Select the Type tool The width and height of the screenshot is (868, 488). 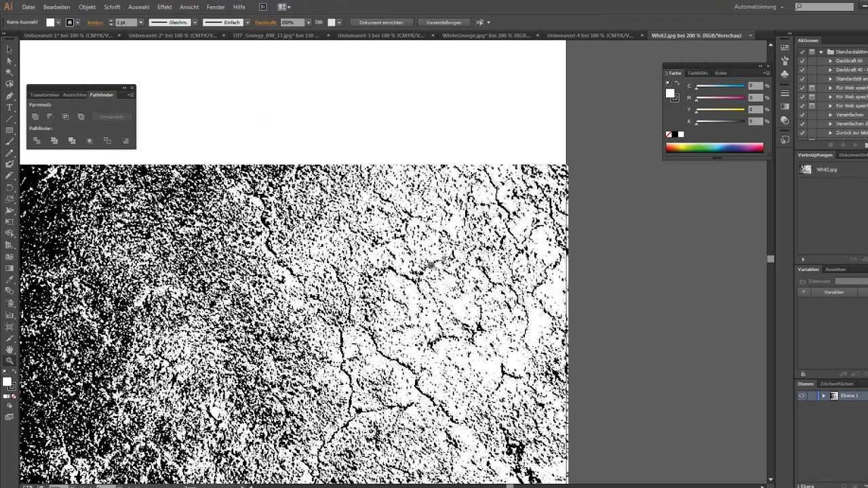tap(9, 107)
